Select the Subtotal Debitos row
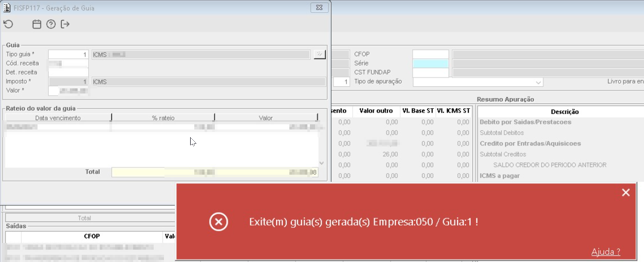 (x=502, y=133)
